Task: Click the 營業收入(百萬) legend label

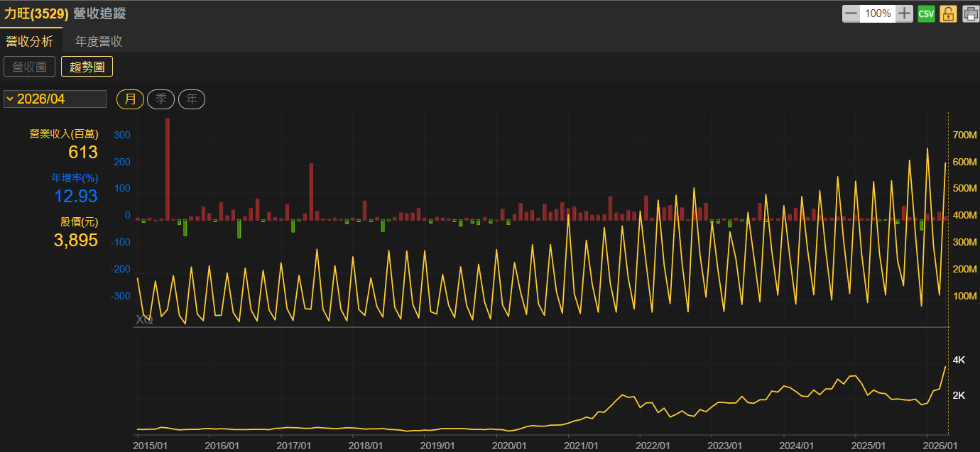Action: tap(64, 133)
